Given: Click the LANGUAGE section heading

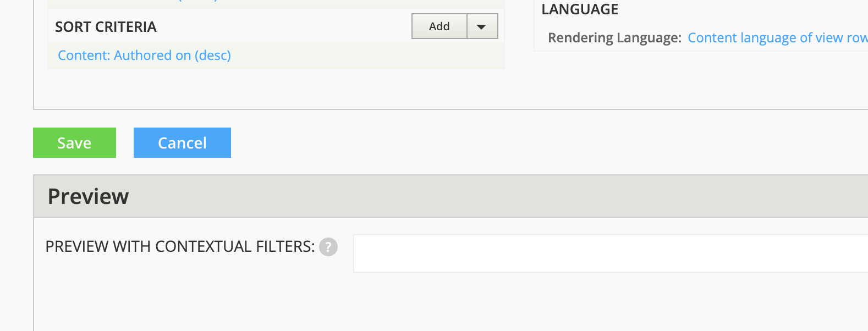Looking at the screenshot, I should [x=580, y=9].
